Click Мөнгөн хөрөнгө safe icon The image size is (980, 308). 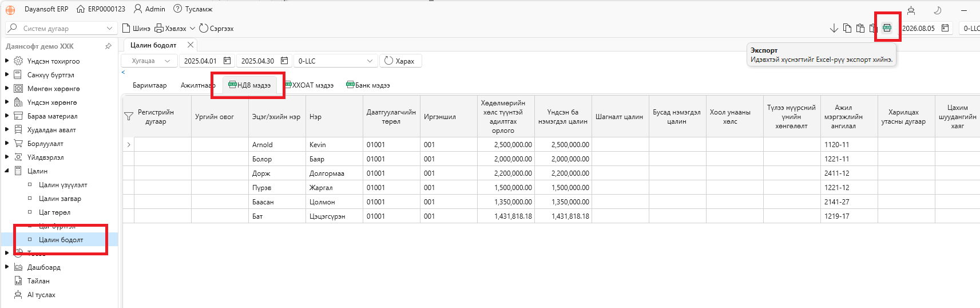pyautogui.click(x=18, y=88)
